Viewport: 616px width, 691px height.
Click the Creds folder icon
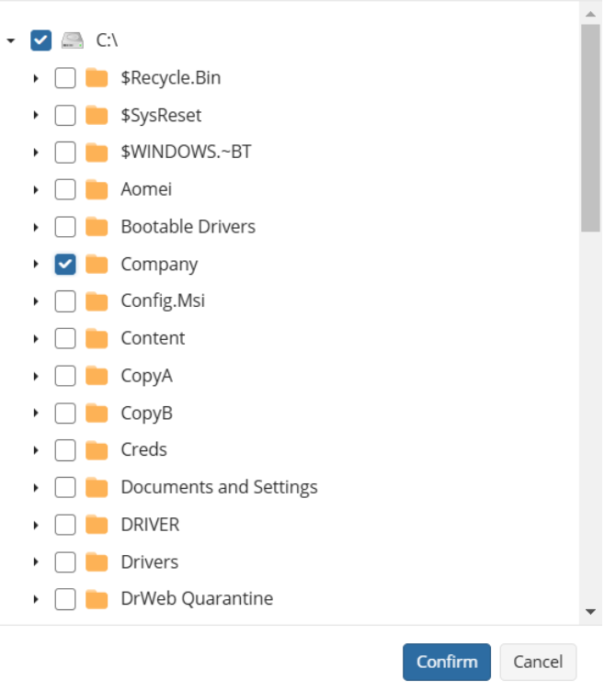point(97,450)
